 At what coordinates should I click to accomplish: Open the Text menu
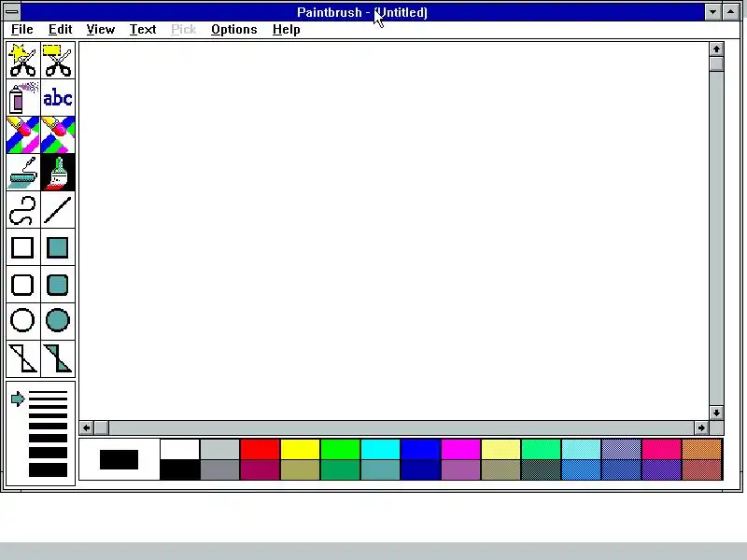pos(143,30)
